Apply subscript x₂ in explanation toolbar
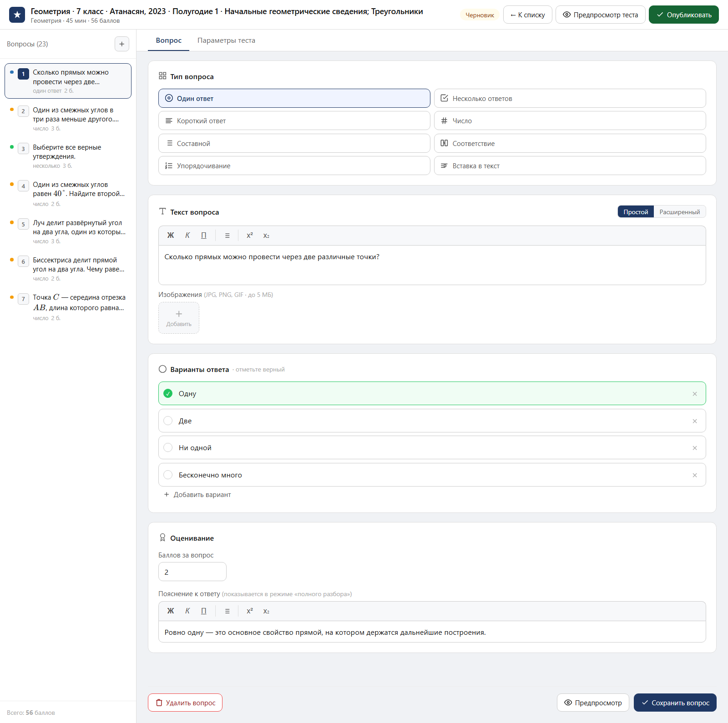 [x=266, y=611]
